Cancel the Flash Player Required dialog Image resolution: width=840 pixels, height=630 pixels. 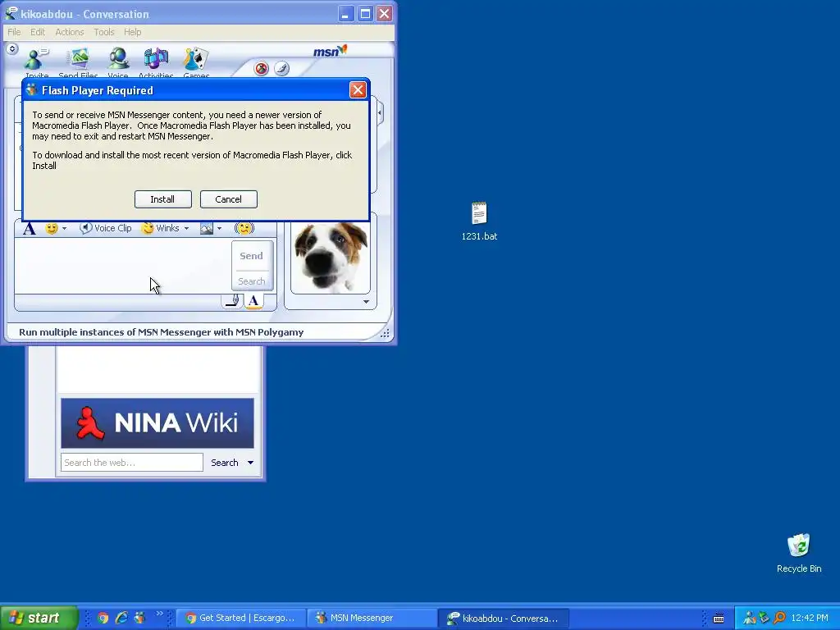tap(229, 199)
